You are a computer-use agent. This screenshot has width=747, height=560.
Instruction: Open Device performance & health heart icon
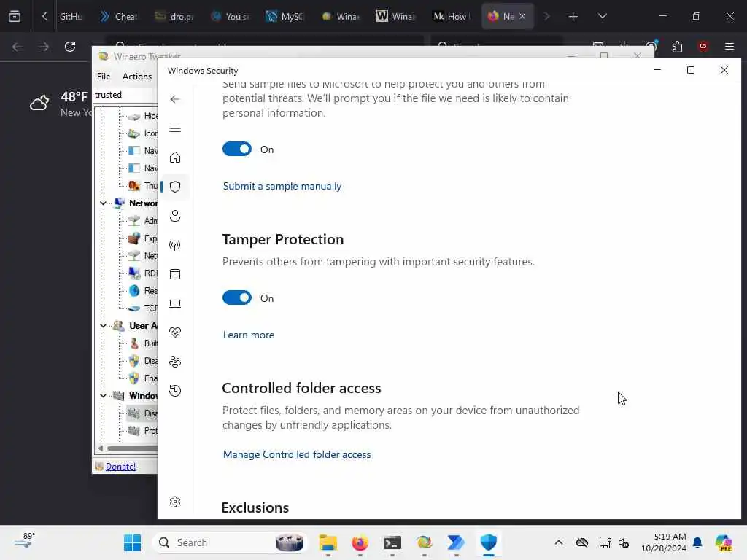[175, 332]
